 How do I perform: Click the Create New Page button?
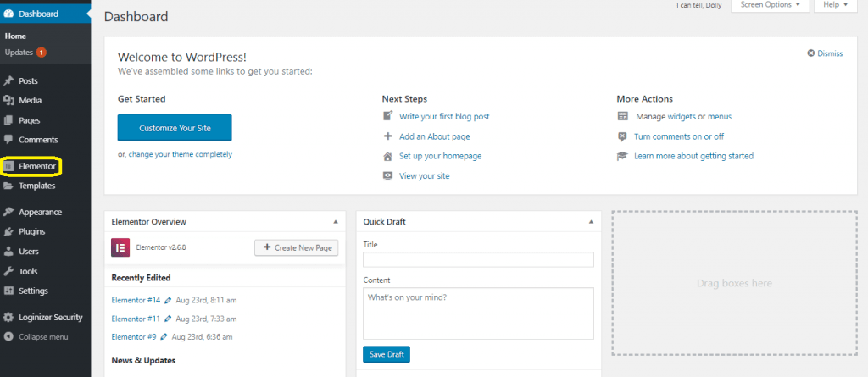[x=296, y=247]
